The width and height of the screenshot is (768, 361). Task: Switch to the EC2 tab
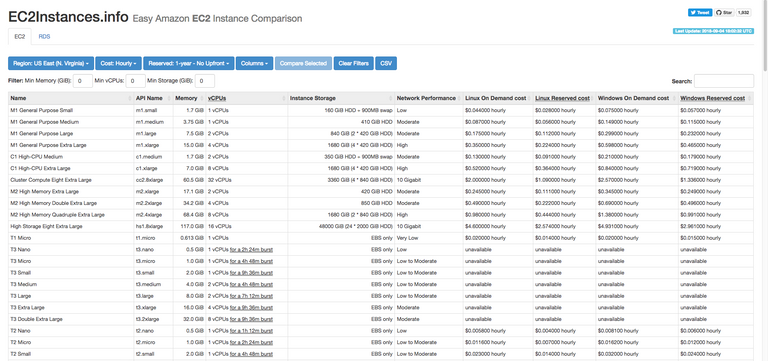coord(20,37)
